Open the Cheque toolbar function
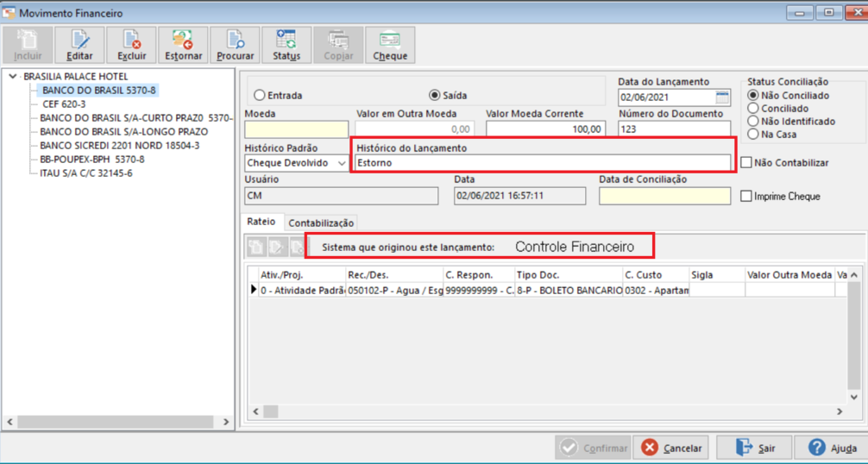 click(x=390, y=45)
